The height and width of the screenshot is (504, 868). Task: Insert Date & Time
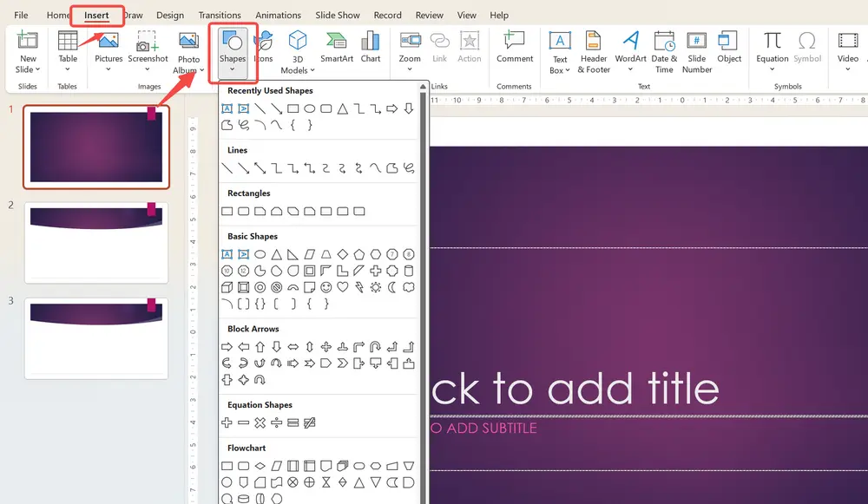pyautogui.click(x=664, y=53)
